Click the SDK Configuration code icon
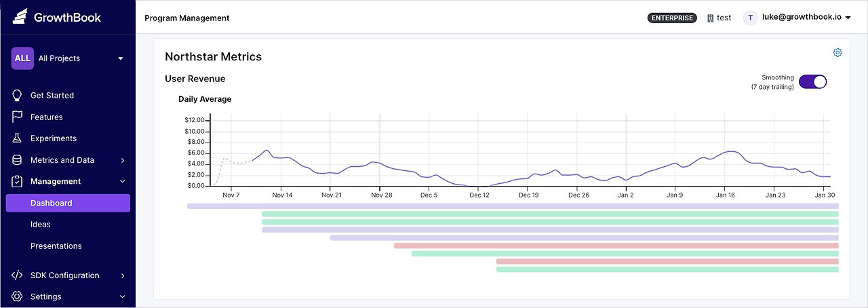Image resolution: width=868 pixels, height=308 pixels. [18, 275]
